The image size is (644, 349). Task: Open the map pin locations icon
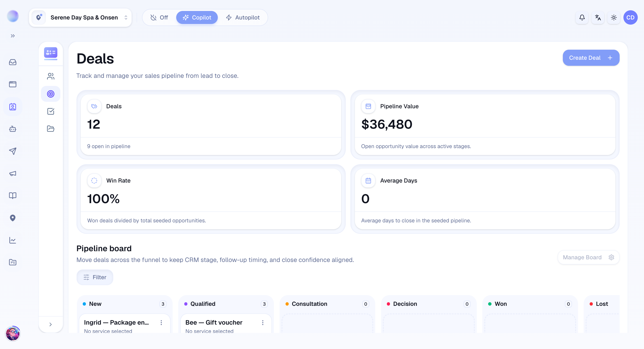click(13, 218)
